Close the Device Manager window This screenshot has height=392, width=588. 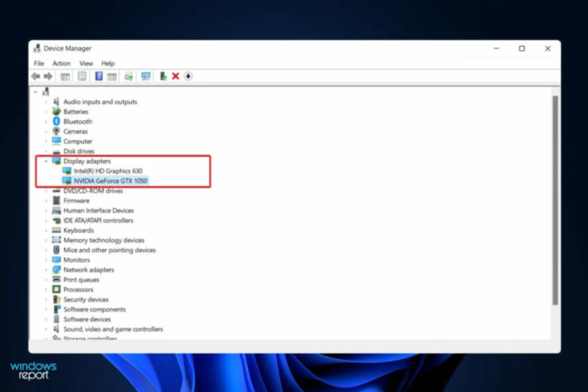tap(548, 49)
